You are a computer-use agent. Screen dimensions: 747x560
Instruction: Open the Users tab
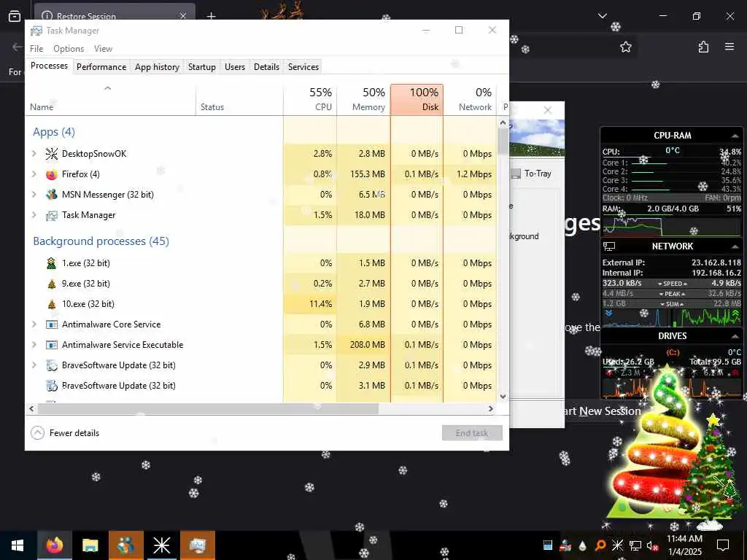234,66
